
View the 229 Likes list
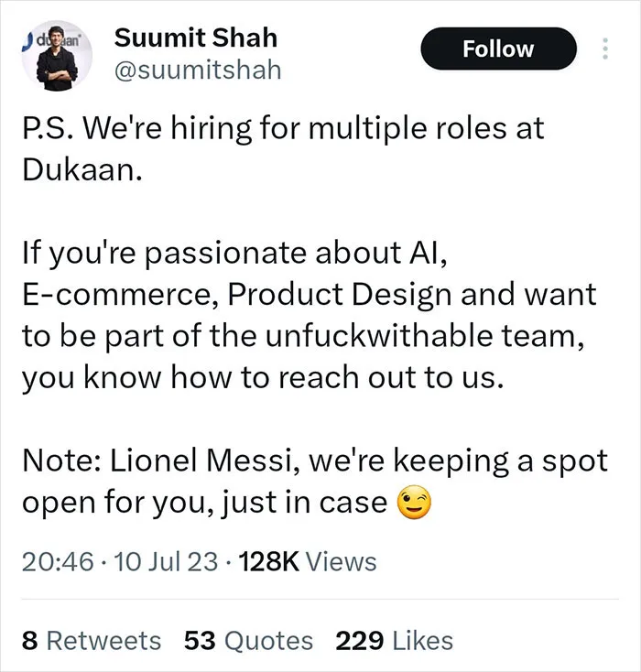pos(394,641)
